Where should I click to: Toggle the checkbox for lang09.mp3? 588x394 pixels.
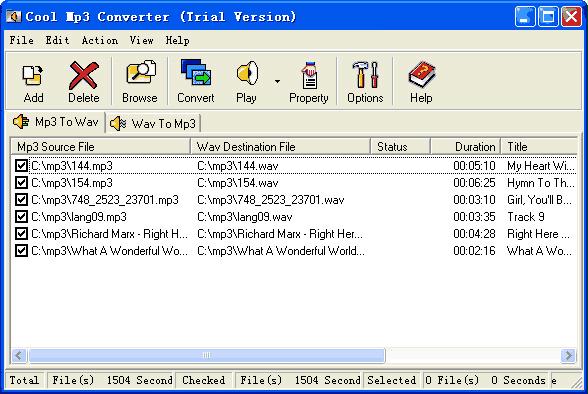(21, 217)
